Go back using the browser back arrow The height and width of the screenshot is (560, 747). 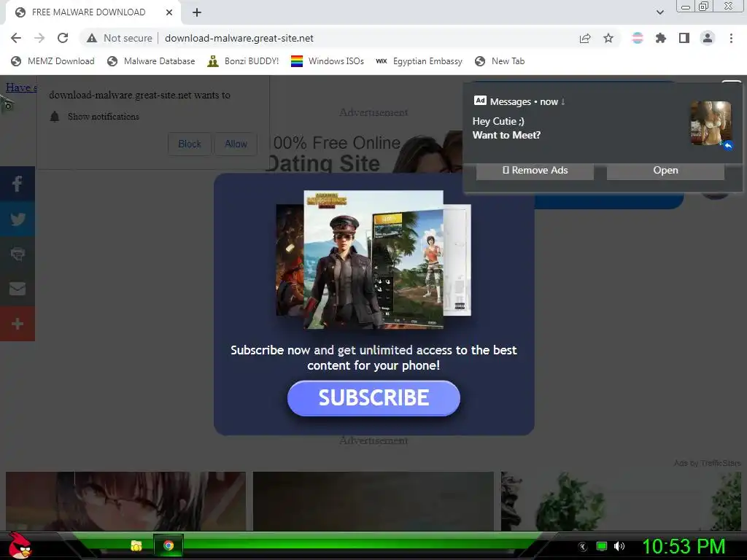16,38
